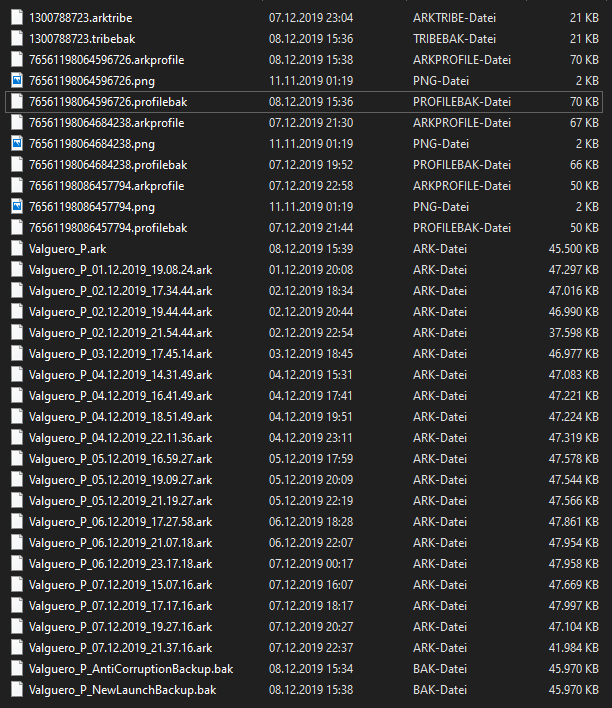
Task: Select Valguero_P_07.12.2019_15.07.16.ark file
Action: click(x=120, y=584)
